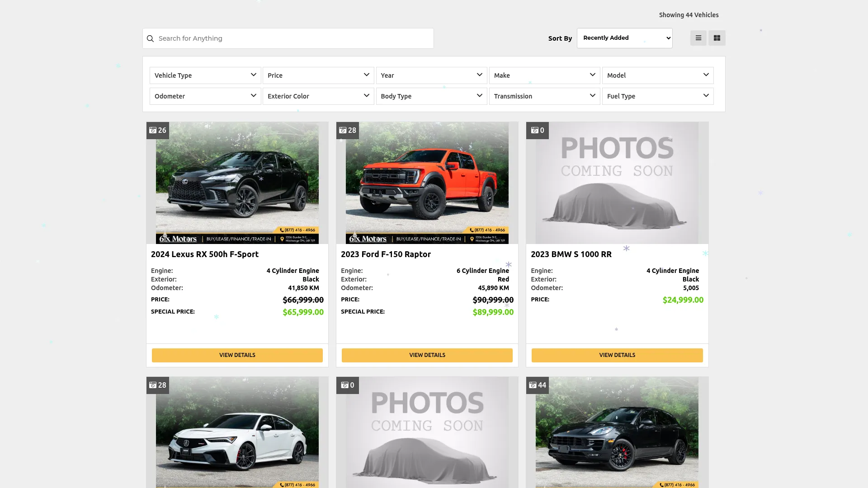Expand the Transmission filter
Screen dimensions: 868x488
544,96
